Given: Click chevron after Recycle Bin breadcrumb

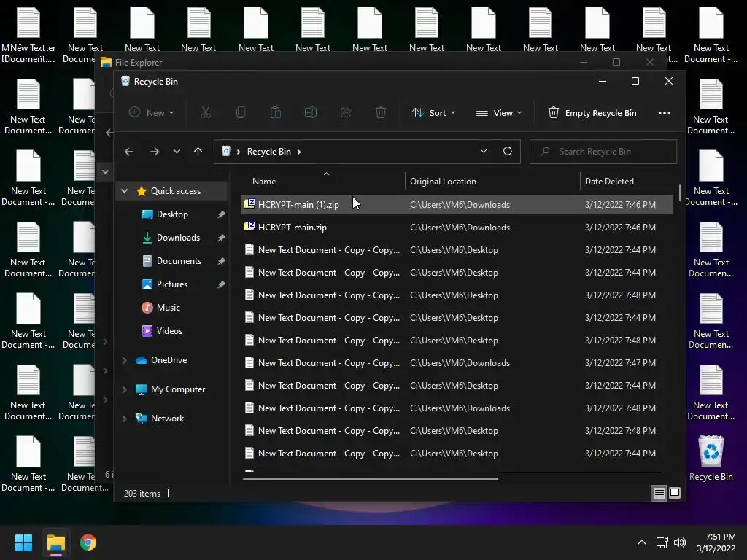Looking at the screenshot, I should pos(299,152).
